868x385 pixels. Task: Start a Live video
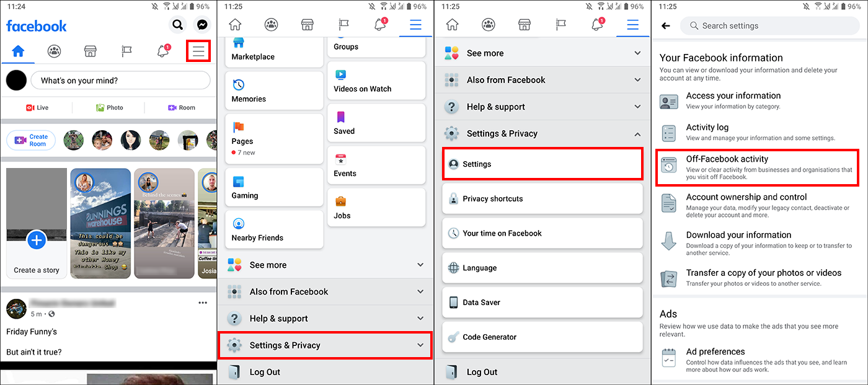[37, 108]
